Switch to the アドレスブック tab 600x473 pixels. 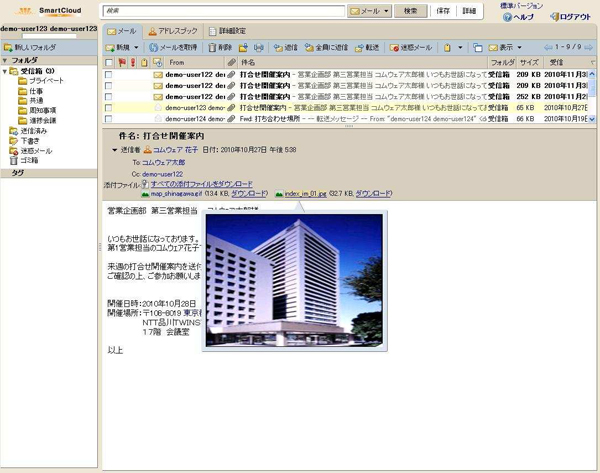pos(174,31)
